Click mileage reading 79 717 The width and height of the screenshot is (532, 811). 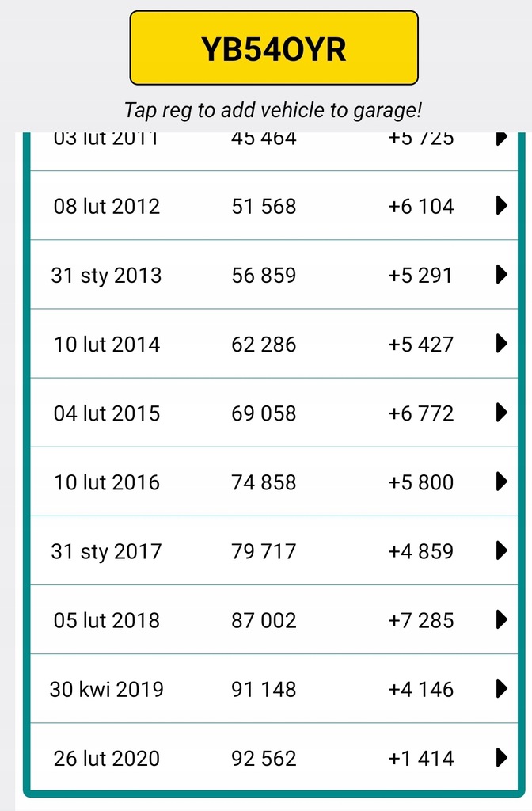(264, 550)
